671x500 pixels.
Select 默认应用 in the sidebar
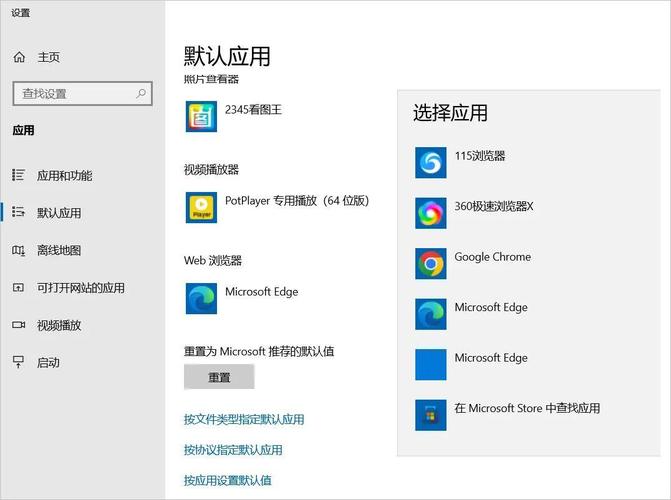tap(59, 213)
